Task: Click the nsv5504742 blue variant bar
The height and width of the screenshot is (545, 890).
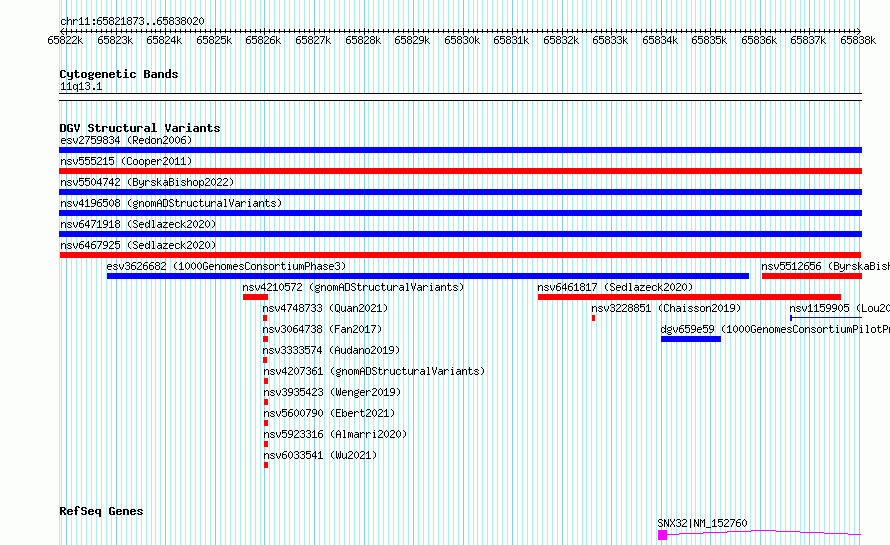Action: pos(460,192)
